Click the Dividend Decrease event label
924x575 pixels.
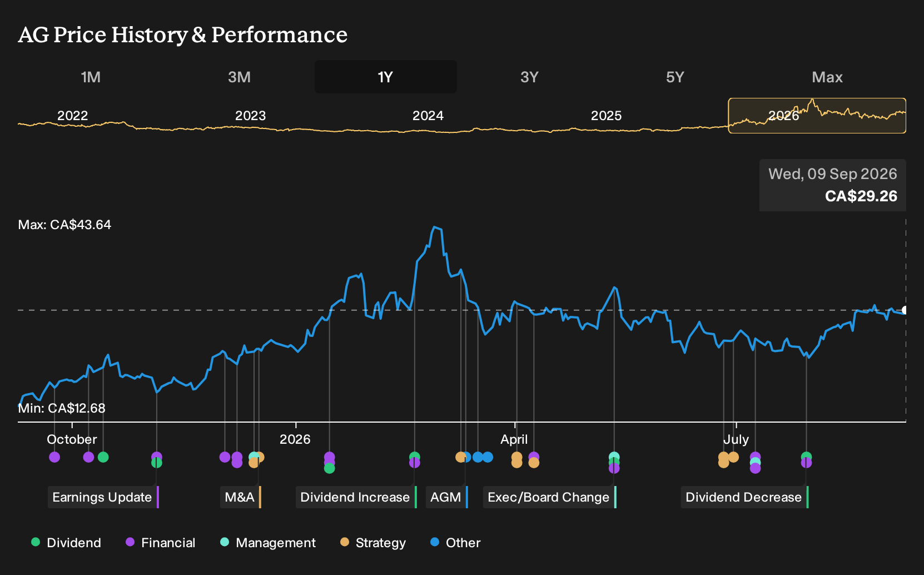745,497
